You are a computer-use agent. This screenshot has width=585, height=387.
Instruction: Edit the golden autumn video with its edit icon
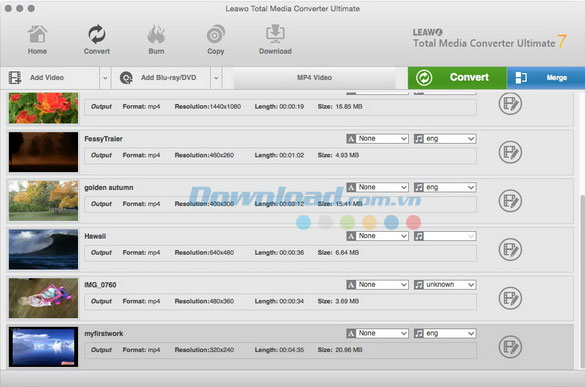click(510, 201)
